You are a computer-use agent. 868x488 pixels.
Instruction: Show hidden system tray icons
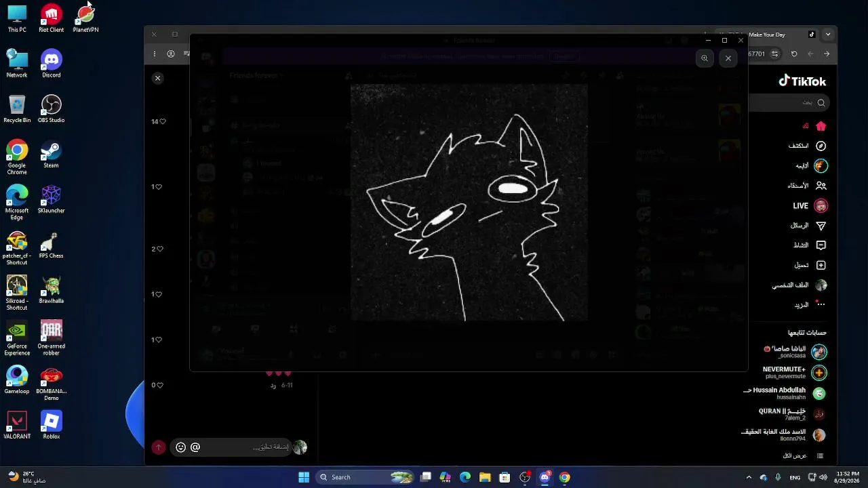click(x=749, y=477)
